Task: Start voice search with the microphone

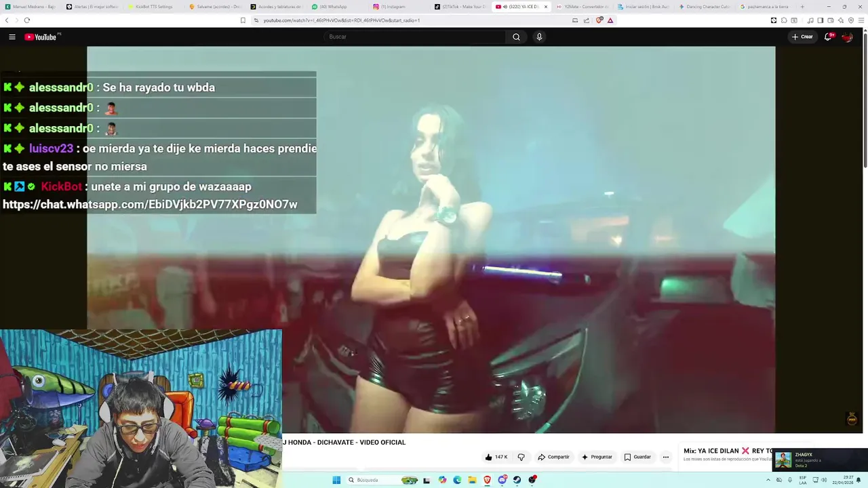Action: 539,37
